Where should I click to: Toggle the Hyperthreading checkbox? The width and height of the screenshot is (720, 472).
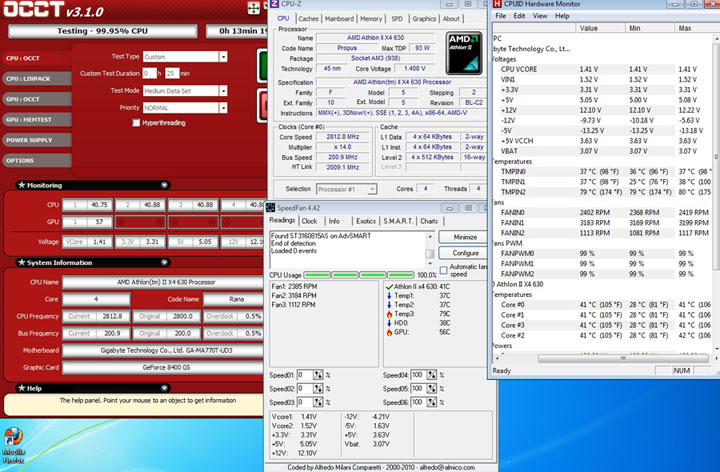136,123
